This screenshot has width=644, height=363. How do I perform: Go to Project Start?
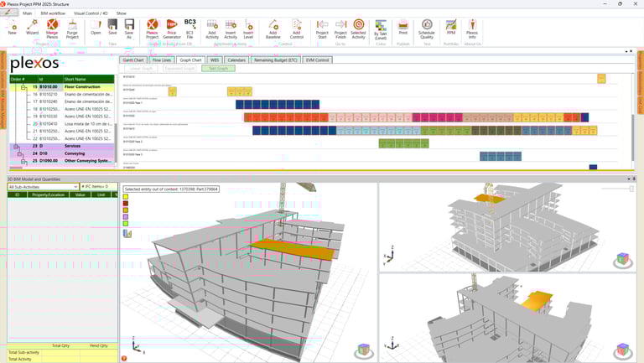(x=322, y=29)
